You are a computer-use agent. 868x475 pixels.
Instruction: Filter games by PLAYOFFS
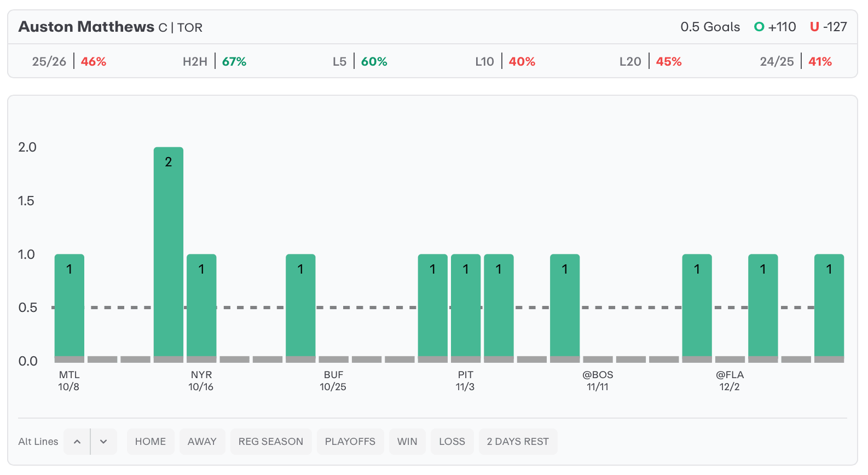pyautogui.click(x=350, y=442)
